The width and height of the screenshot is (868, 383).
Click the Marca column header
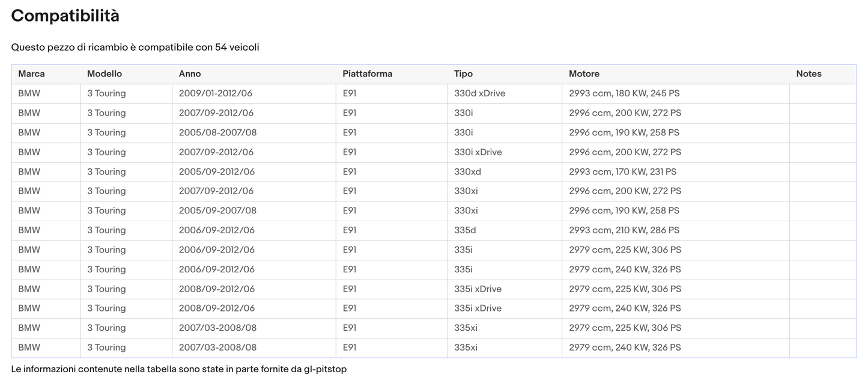(x=31, y=74)
